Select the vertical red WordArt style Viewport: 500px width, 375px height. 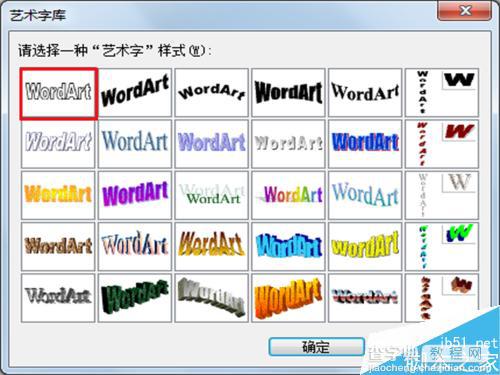(442, 144)
